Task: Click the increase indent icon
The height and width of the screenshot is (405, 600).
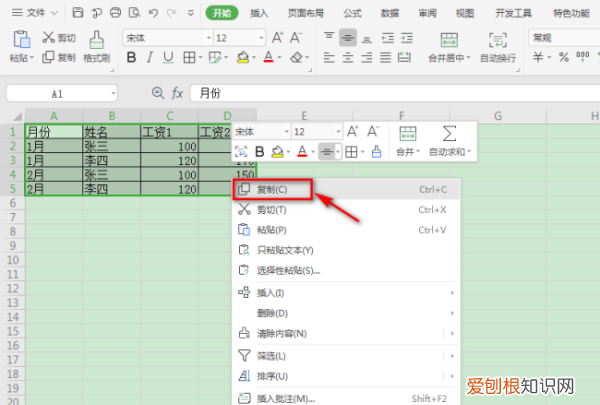Action: (x=406, y=38)
